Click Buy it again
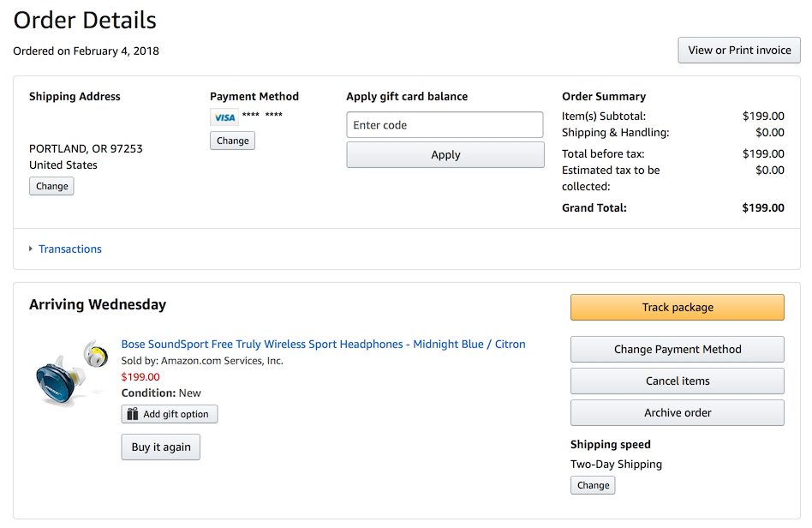The image size is (812, 528). [x=160, y=447]
